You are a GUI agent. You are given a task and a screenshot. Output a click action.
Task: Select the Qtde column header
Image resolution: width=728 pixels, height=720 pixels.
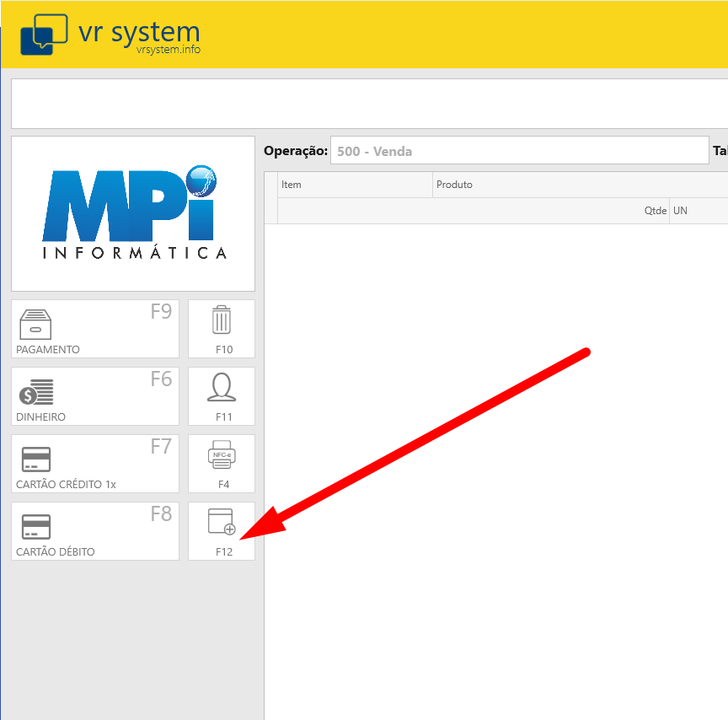(x=655, y=211)
